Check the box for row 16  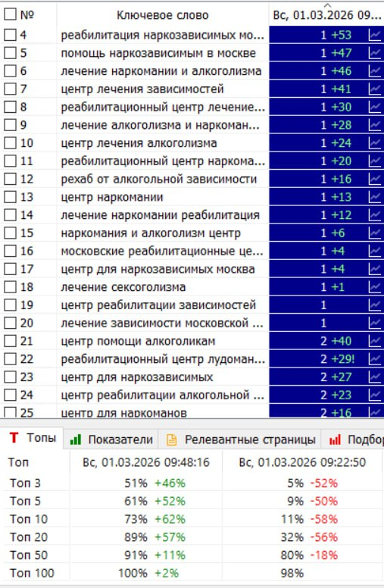pos(10,251)
